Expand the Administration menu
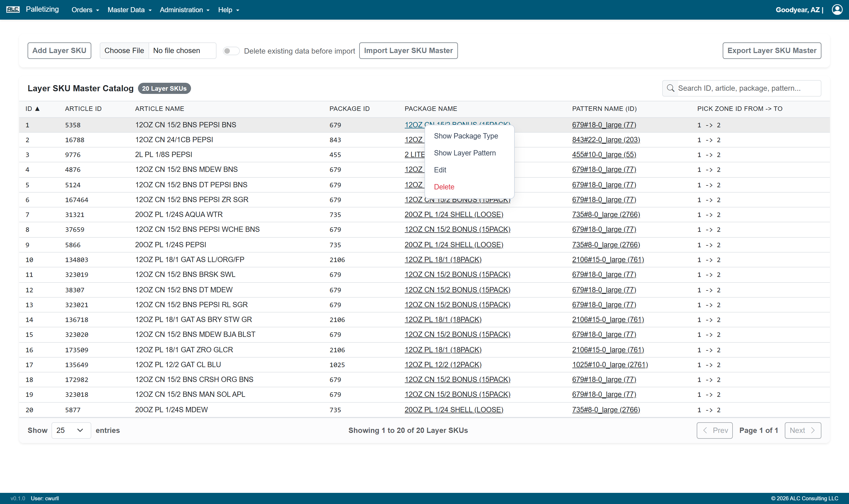This screenshot has width=849, height=504. coord(184,10)
